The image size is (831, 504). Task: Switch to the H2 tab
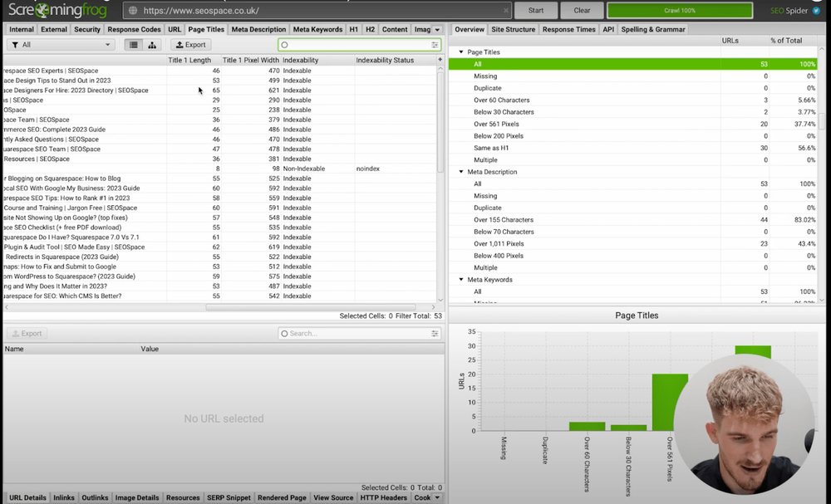370,30
